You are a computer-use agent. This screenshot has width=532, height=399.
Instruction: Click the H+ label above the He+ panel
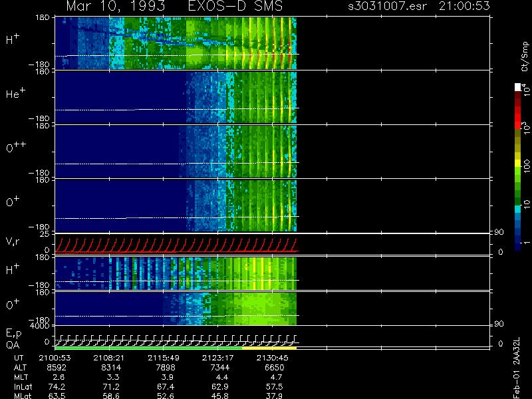pos(13,40)
